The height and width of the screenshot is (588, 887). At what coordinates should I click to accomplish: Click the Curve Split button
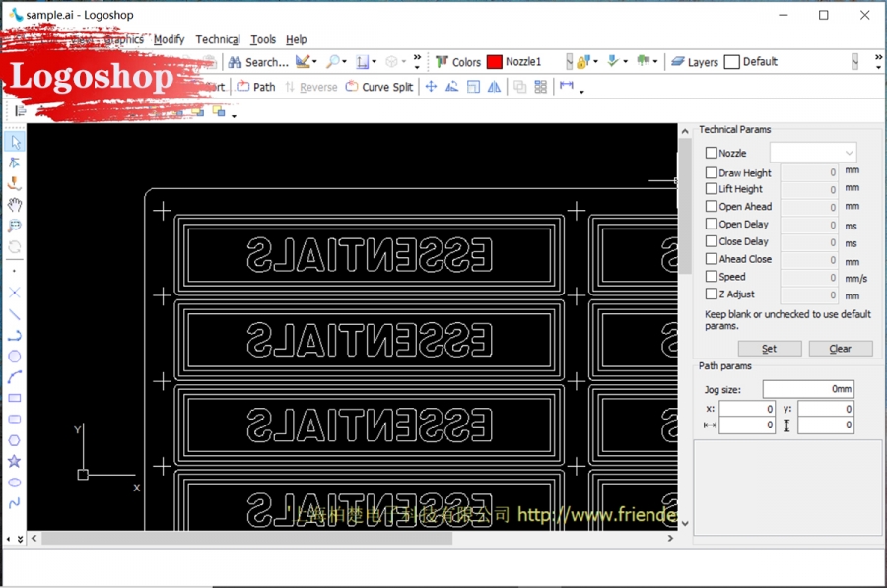(379, 87)
